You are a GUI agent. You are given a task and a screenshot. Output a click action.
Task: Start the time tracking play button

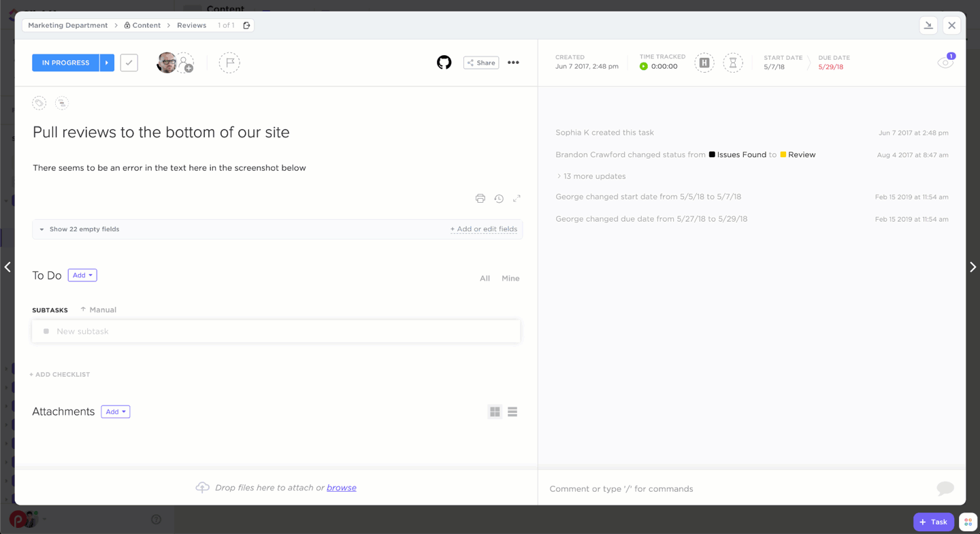coord(644,67)
